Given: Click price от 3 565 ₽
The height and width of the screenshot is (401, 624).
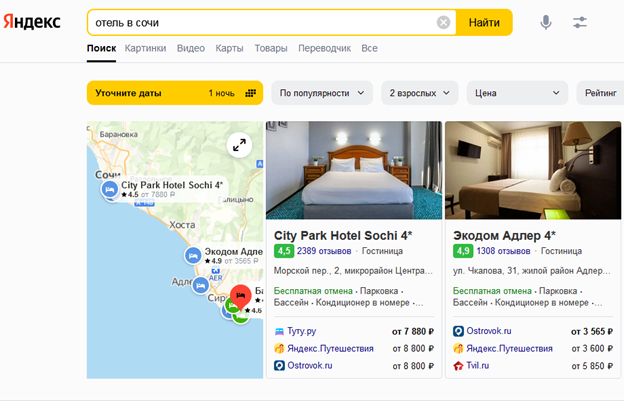Looking at the screenshot, I should [592, 331].
